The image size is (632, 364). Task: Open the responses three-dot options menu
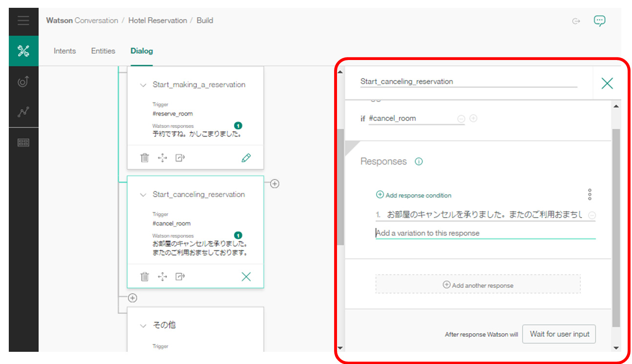pos(590,194)
